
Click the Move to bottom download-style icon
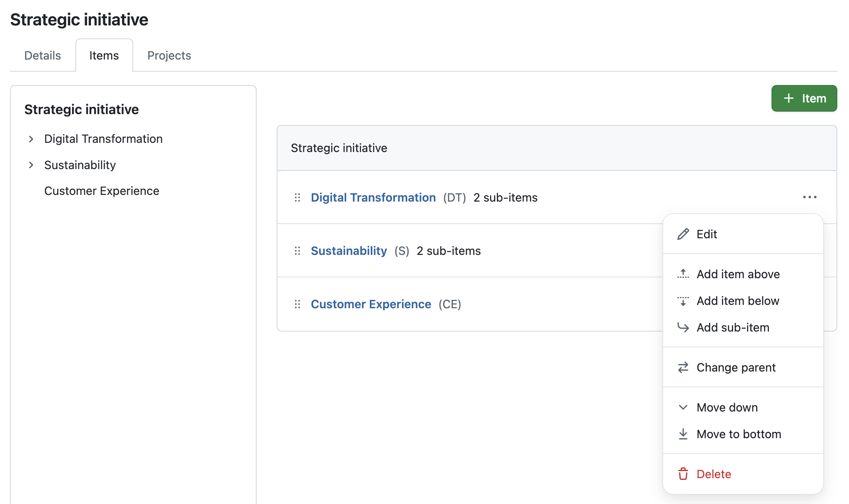click(683, 434)
